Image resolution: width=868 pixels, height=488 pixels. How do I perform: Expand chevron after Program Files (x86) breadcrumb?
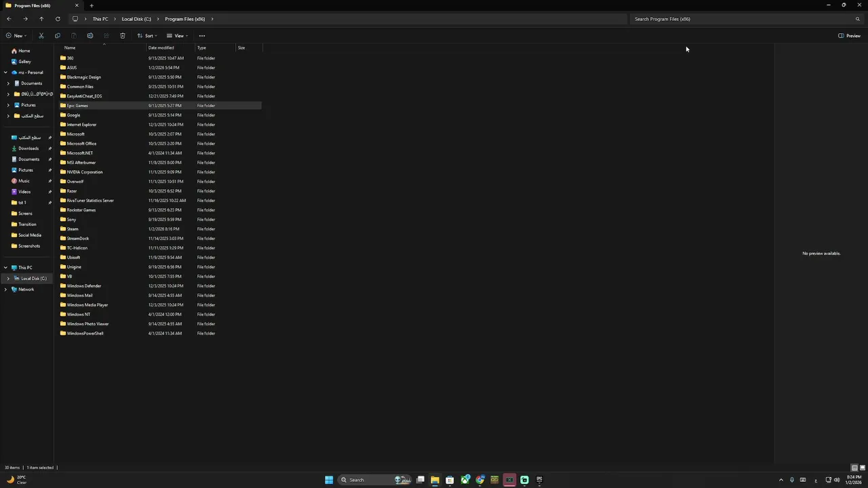point(212,19)
